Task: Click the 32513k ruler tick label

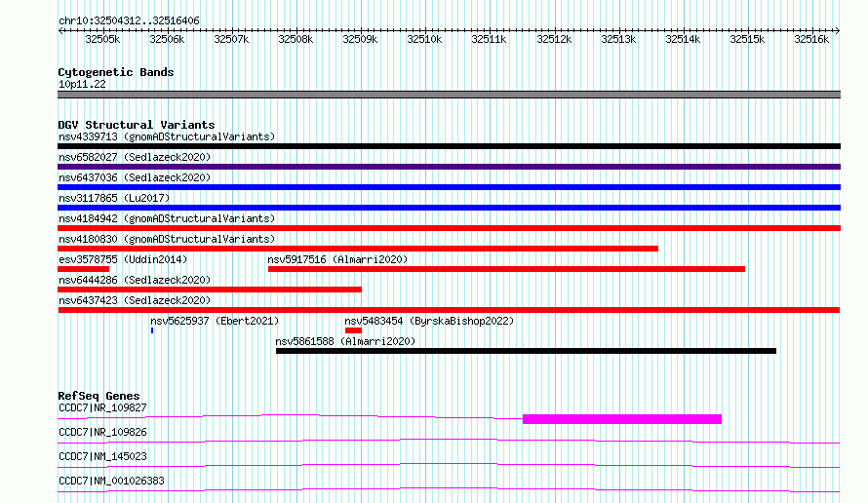Action: pyautogui.click(x=618, y=39)
